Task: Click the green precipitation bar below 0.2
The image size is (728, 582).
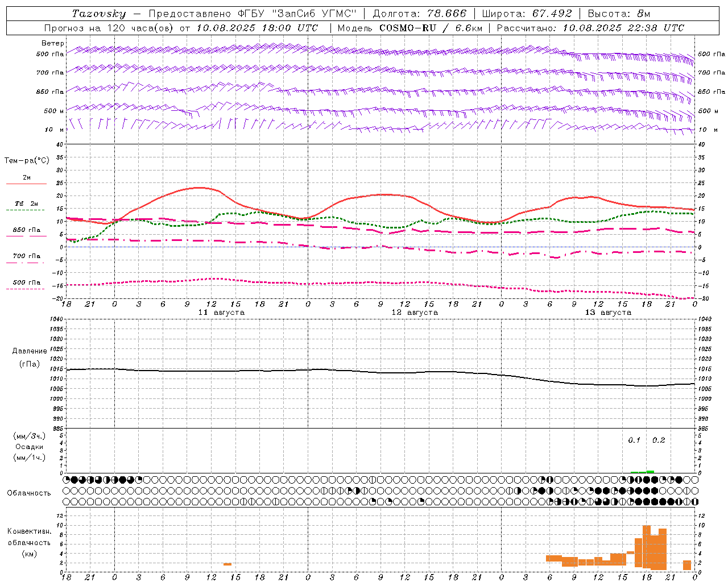Action: [x=650, y=472]
